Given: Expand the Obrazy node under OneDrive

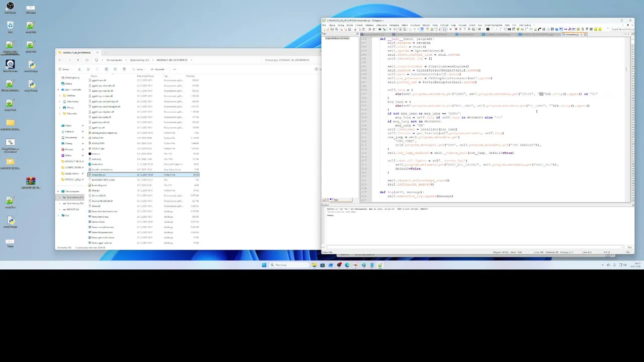Looking at the screenshot, I should 60,108.
